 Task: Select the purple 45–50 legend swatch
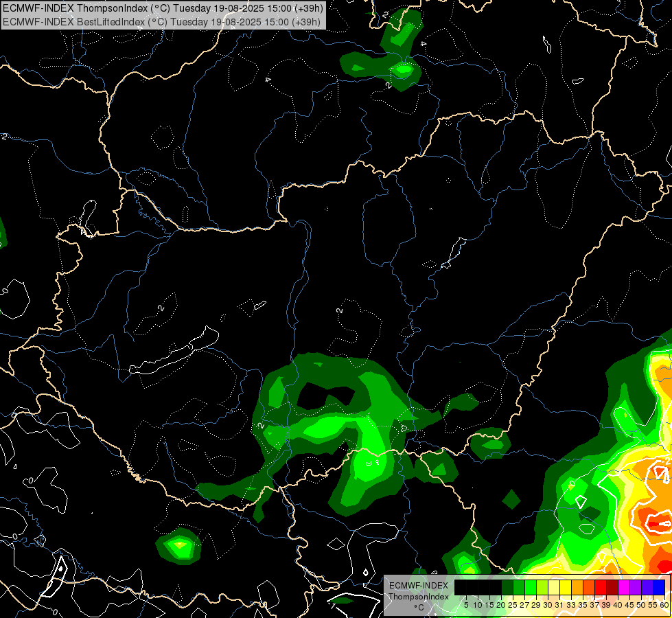(636, 587)
